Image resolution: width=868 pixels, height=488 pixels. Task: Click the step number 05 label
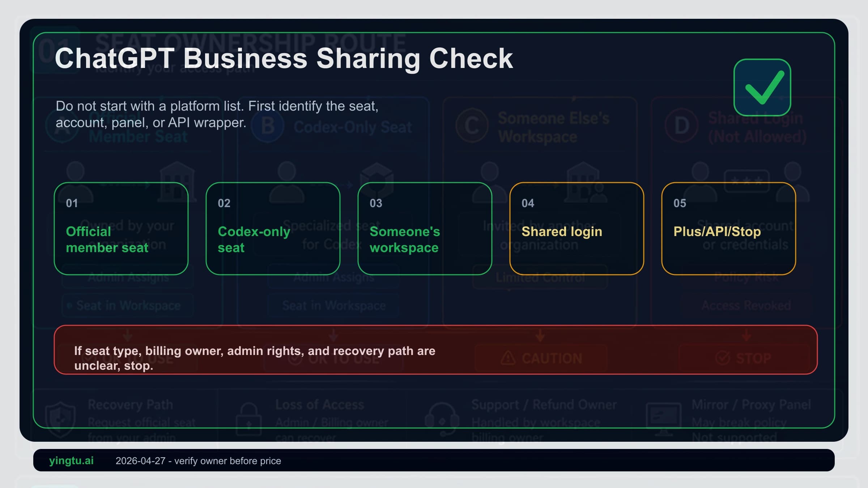tap(680, 203)
